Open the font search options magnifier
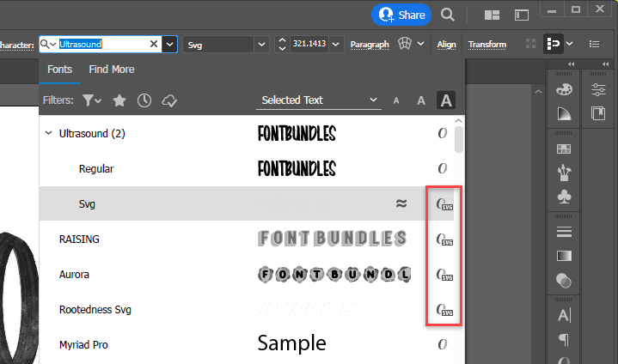The image size is (618, 364). click(48, 44)
